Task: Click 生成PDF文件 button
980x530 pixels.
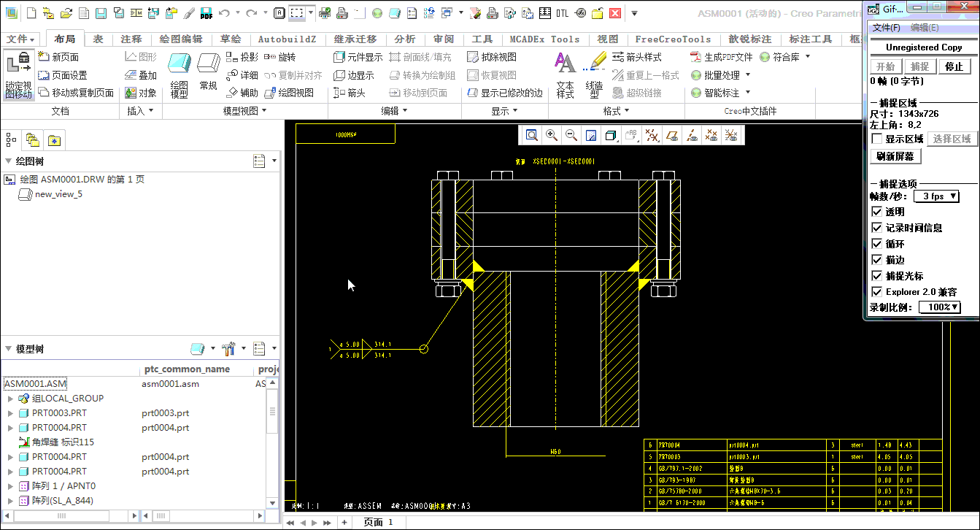Action: (x=722, y=57)
